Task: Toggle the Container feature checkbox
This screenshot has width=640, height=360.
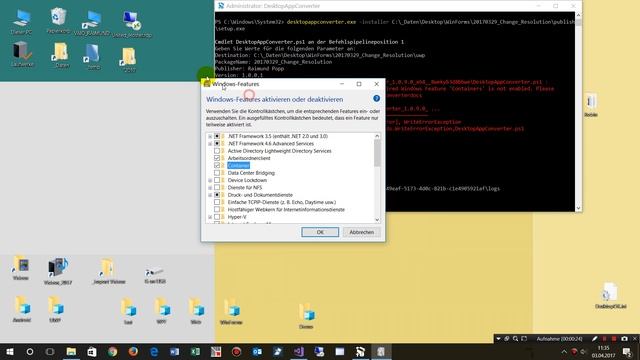Action: 217,166
